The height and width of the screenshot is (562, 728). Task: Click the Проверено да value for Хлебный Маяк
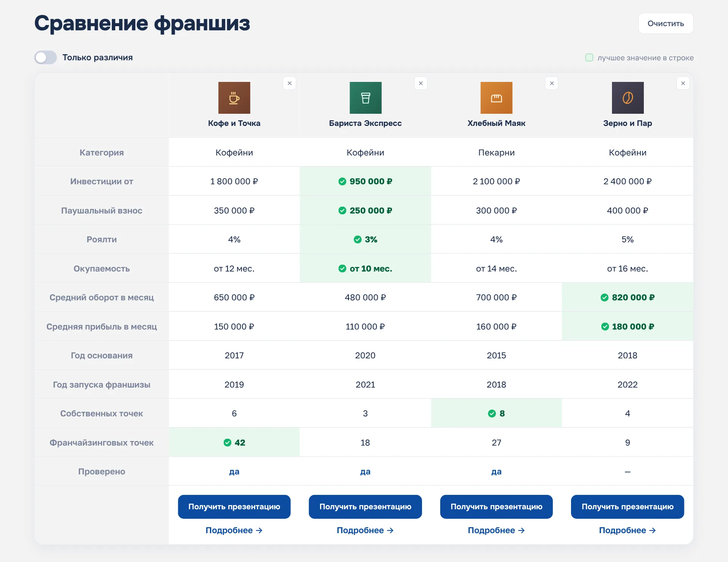[x=496, y=472]
